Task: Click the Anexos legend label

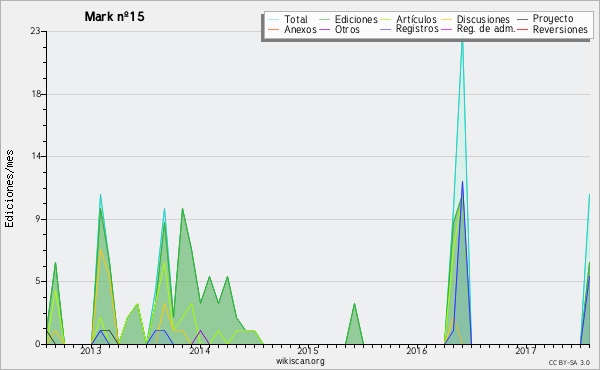Action: [300, 29]
